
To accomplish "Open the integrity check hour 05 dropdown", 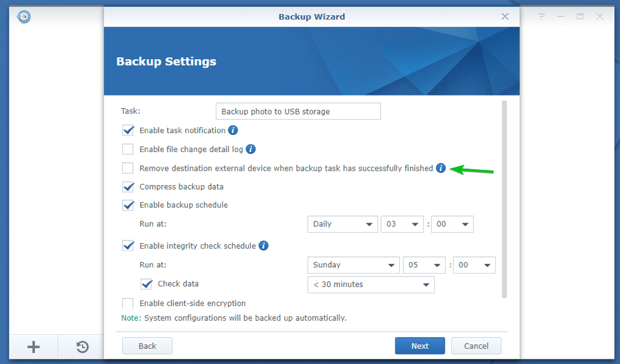I will point(425,265).
